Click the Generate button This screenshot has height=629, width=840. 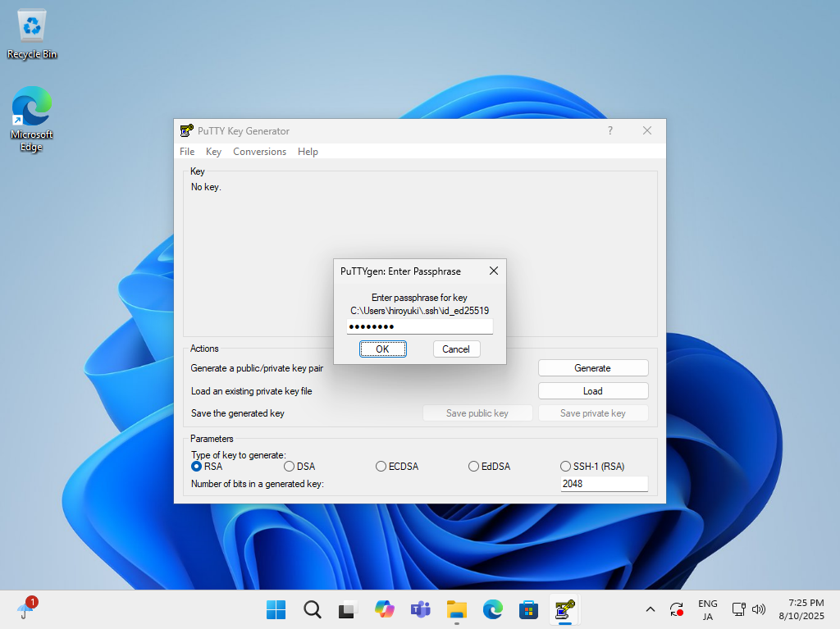592,367
